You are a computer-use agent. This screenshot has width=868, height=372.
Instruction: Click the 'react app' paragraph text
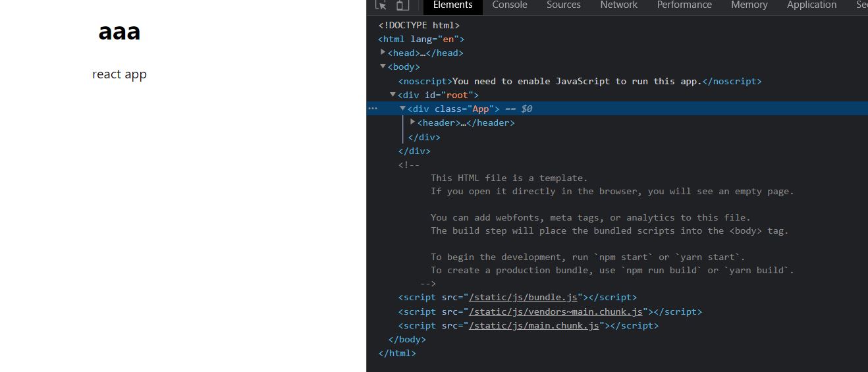[x=119, y=74]
